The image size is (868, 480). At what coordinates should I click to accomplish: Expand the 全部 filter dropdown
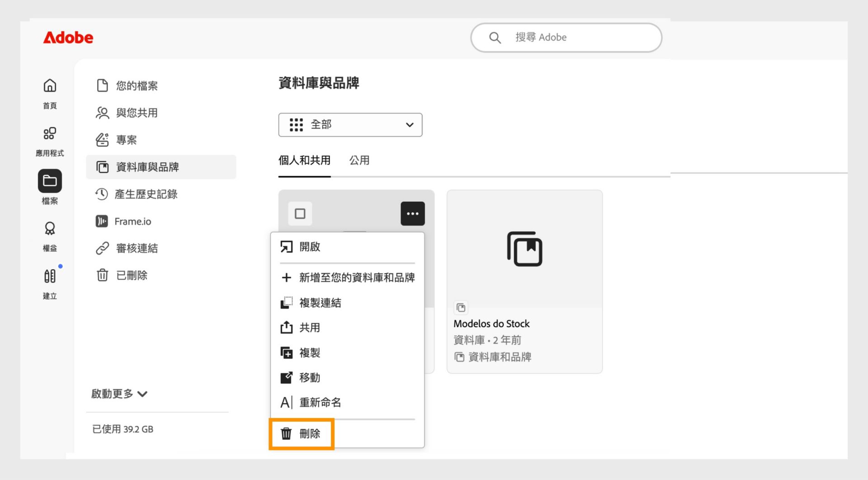(350, 125)
